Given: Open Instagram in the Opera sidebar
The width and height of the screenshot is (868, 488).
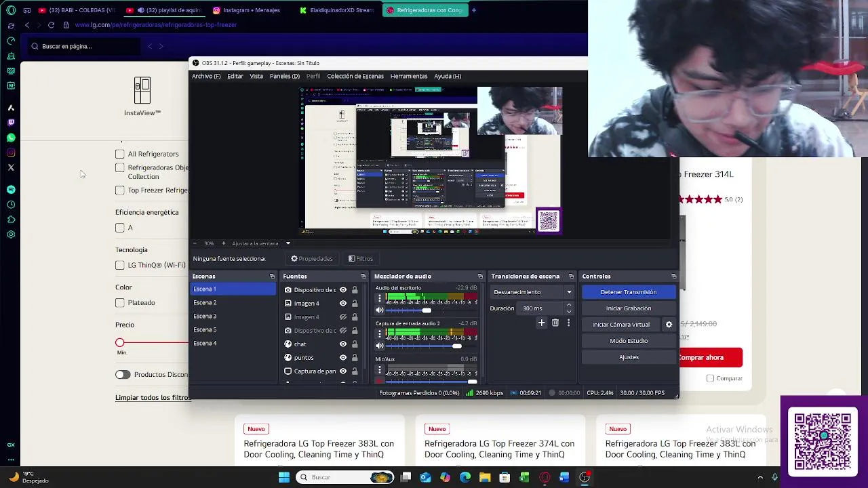Looking at the screenshot, I should tap(11, 152).
